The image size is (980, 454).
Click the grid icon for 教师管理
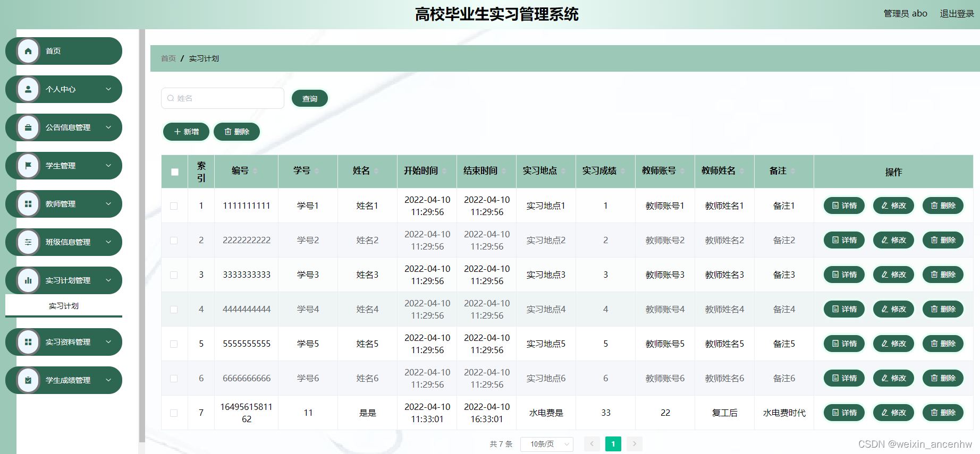click(x=28, y=204)
